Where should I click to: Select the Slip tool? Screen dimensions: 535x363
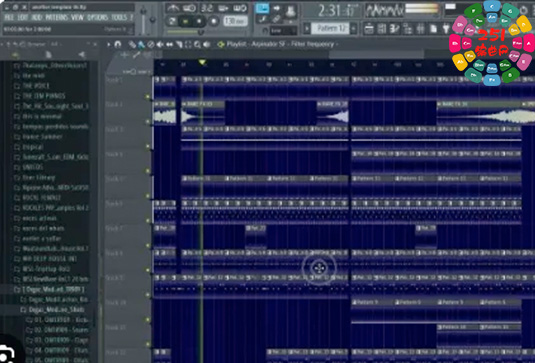[169, 44]
